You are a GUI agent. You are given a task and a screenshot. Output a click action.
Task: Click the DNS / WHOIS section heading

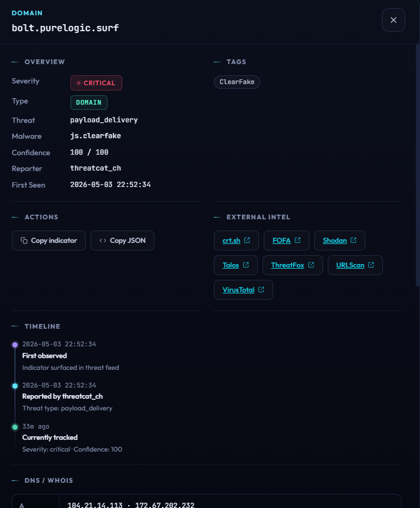coord(49,480)
